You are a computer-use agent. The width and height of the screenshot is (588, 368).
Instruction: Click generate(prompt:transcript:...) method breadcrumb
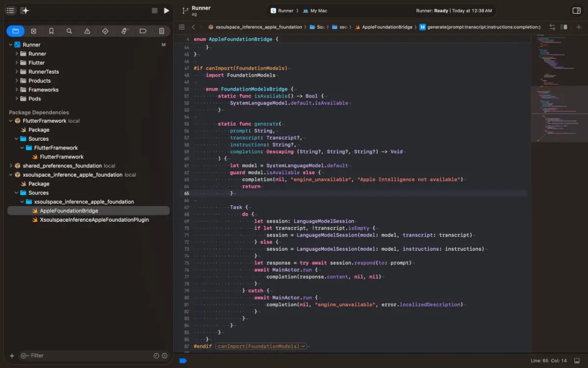tap(480, 27)
